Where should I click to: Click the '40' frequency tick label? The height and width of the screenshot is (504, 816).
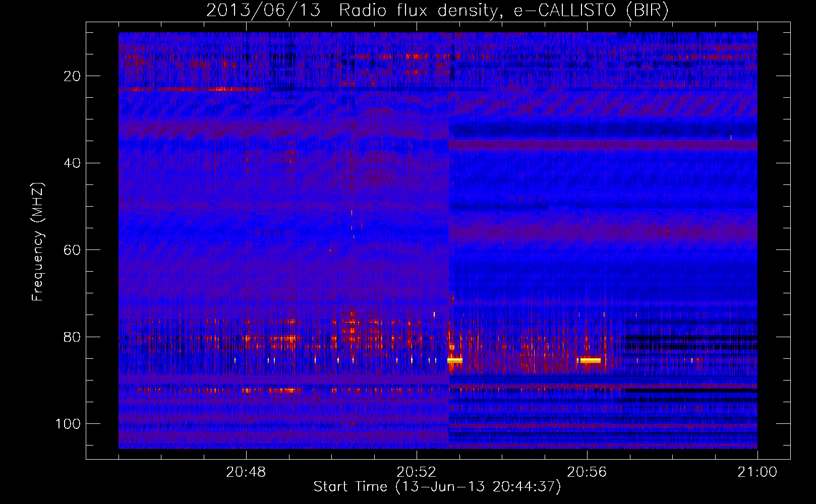73,163
